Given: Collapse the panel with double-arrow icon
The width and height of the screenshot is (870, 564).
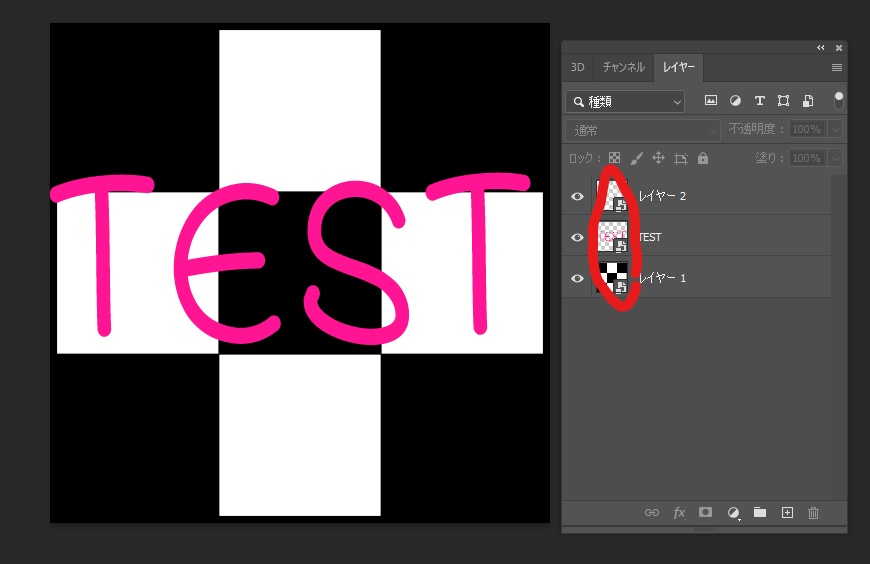Looking at the screenshot, I should [x=821, y=48].
